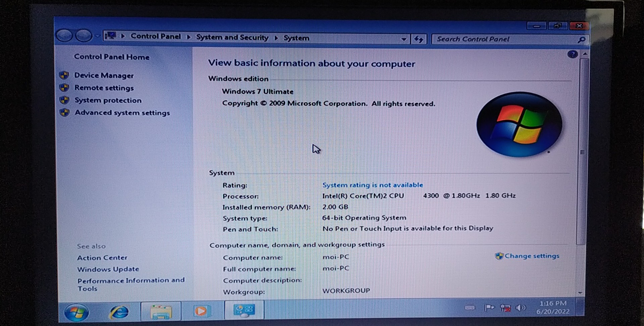
Task: Click System rating is not available link
Action: 373,185
